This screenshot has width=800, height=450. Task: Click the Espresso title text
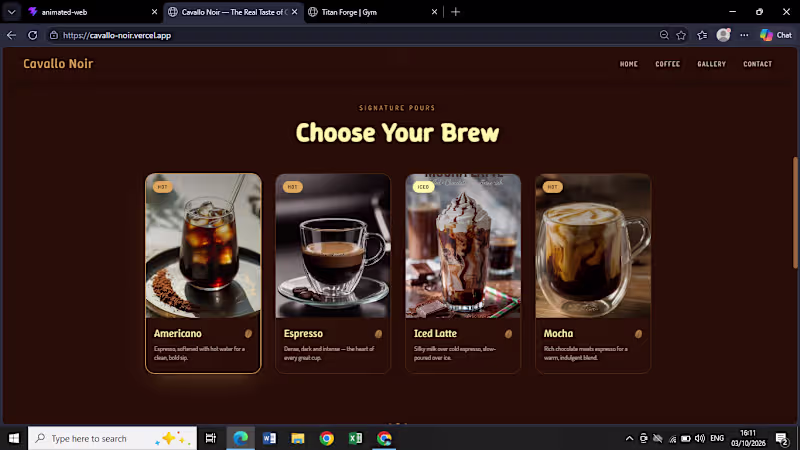[303, 333]
